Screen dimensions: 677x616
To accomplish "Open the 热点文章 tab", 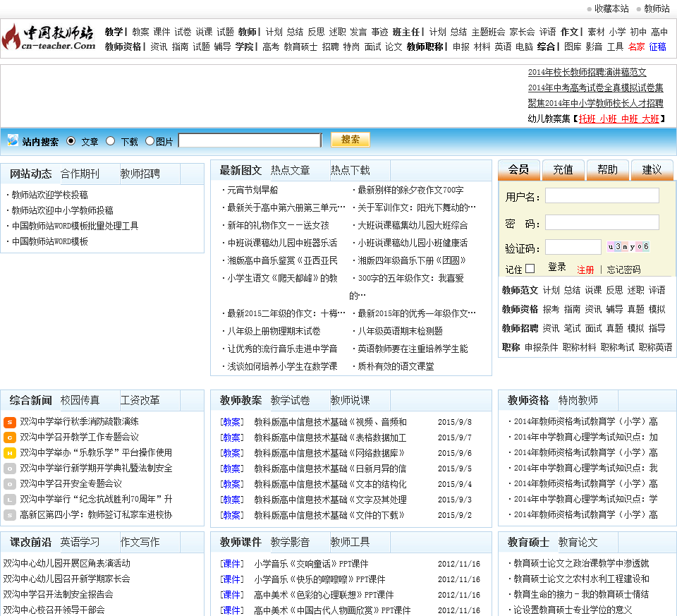I will click(290, 171).
